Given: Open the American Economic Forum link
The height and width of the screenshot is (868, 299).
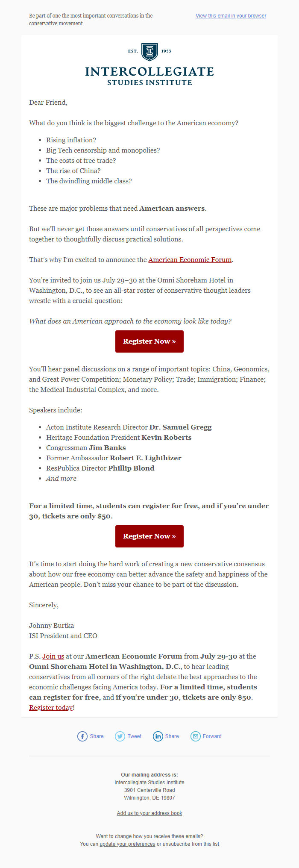Looking at the screenshot, I should [x=190, y=259].
